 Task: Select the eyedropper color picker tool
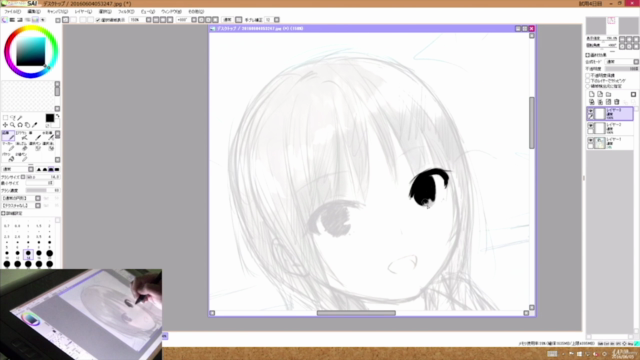coord(35,125)
